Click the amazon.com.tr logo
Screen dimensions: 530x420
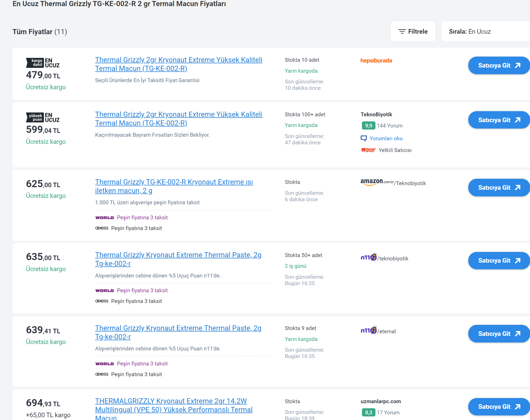pos(377,182)
